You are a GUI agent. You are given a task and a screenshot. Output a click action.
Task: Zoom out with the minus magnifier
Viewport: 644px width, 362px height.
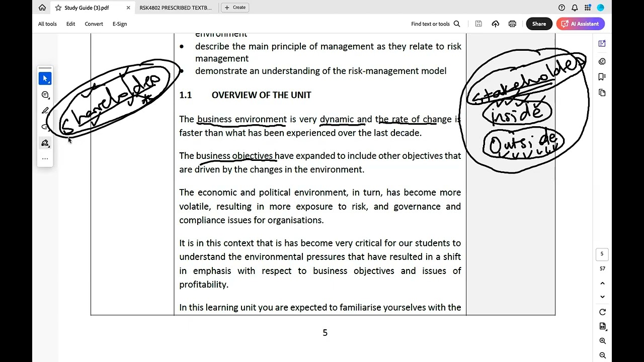[x=602, y=355]
